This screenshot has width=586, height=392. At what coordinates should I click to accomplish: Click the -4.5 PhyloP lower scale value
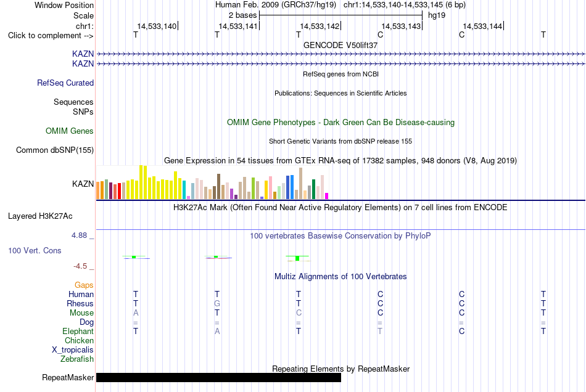(80, 266)
